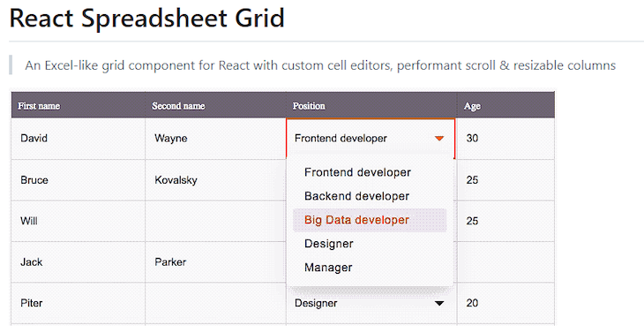Click the age cell showing 30
Image resolution: width=644 pixels, height=333 pixels.
click(x=505, y=139)
